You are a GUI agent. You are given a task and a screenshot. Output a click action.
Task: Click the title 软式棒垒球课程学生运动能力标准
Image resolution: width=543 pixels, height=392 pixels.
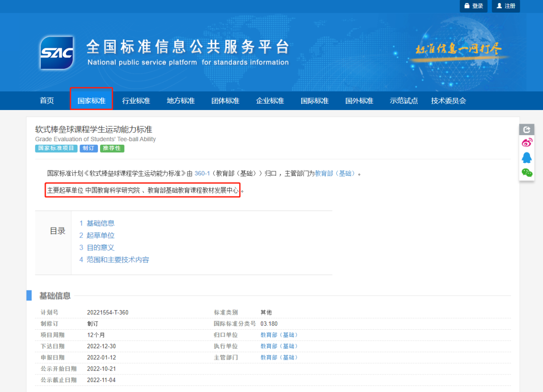94,130
